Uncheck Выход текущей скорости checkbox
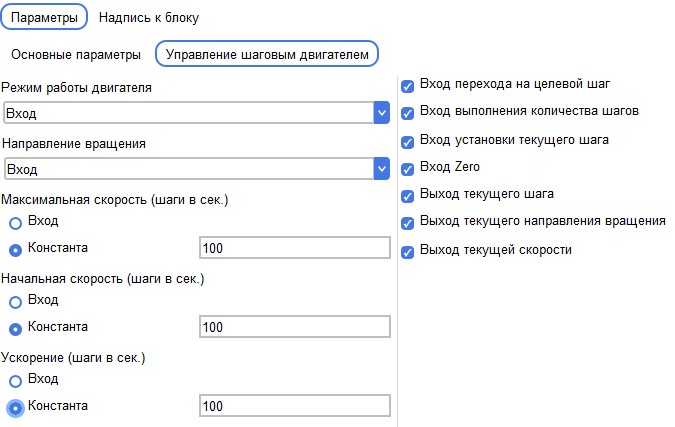The height and width of the screenshot is (427, 675). pos(407,252)
